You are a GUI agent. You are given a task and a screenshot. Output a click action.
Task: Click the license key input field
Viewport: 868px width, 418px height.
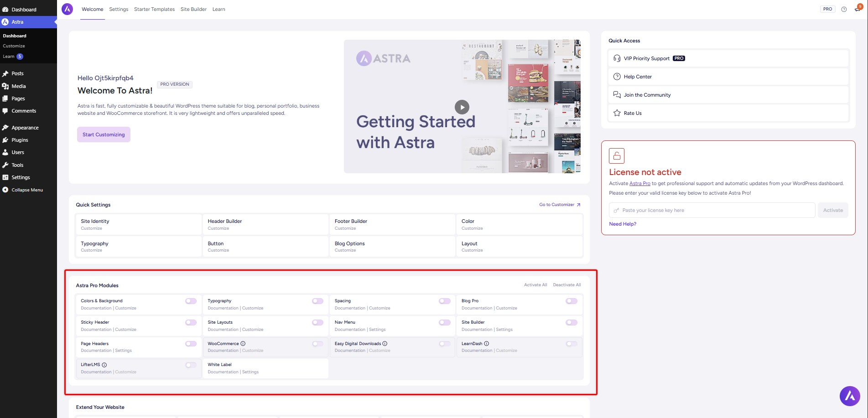(712, 210)
